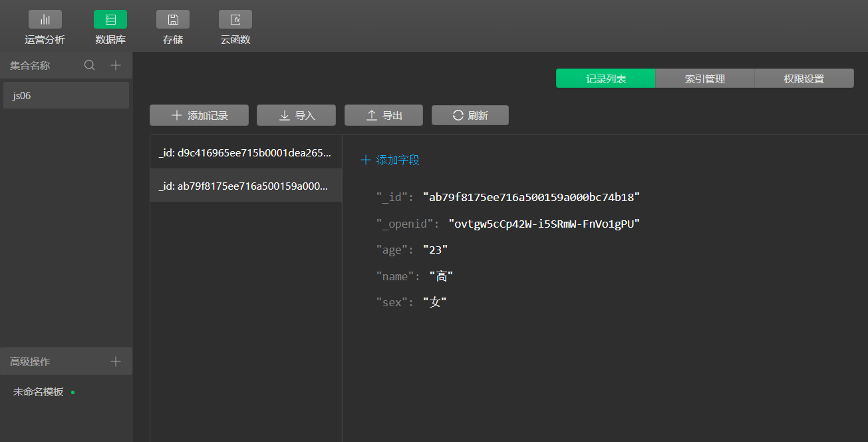Switch to the 索引管理 tab
Screen dimensions: 868x442
point(705,79)
